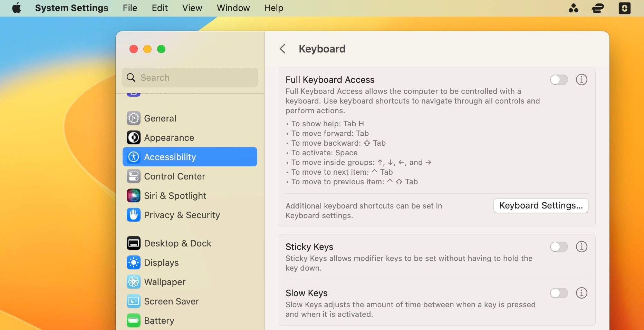Show info for Full Keyboard Access
644x330 pixels.
pos(581,80)
